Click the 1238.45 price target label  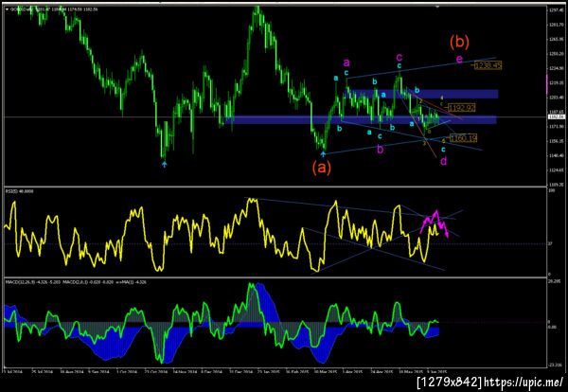tap(488, 65)
